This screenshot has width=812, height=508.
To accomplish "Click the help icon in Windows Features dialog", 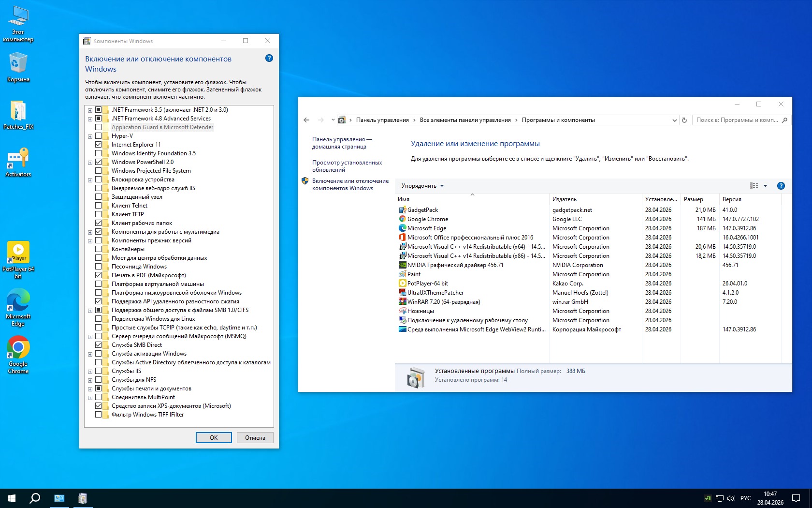I will click(269, 58).
